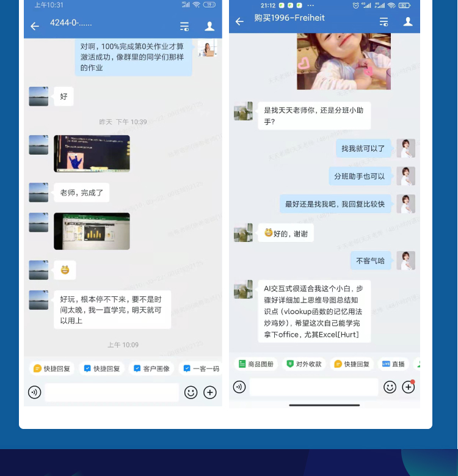Tap voice input icon in right chat
The image size is (458, 476).
239,387
